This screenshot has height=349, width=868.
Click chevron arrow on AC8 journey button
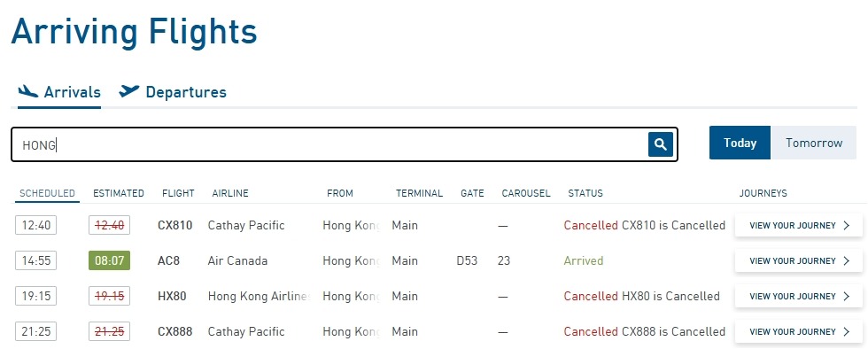[846, 261]
